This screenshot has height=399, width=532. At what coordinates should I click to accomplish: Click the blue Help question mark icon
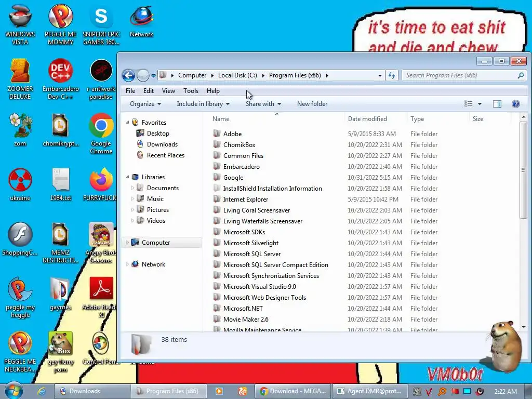[x=516, y=104]
